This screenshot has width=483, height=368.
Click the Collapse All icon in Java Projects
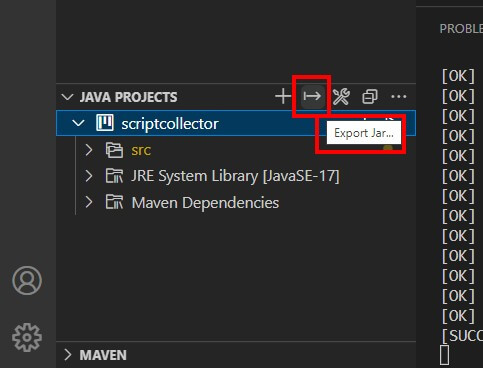coord(370,97)
